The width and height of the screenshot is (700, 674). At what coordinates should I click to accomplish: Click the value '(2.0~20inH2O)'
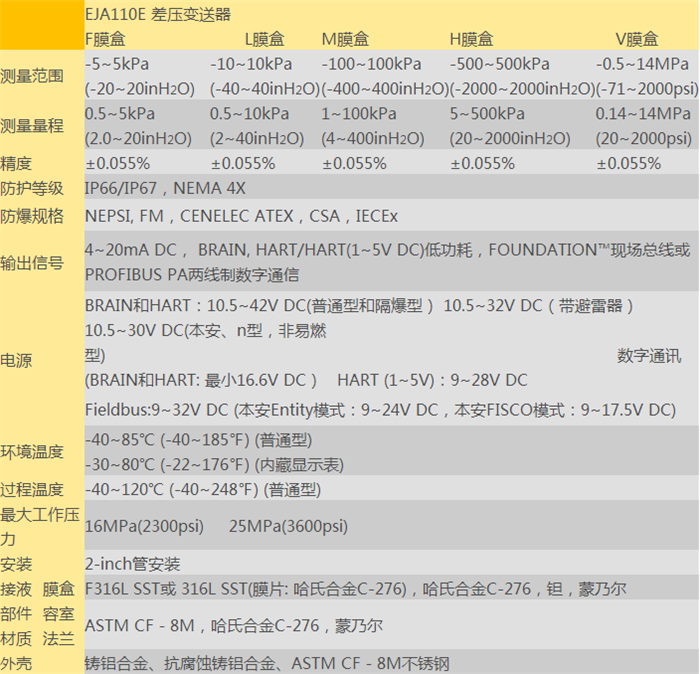138,138
